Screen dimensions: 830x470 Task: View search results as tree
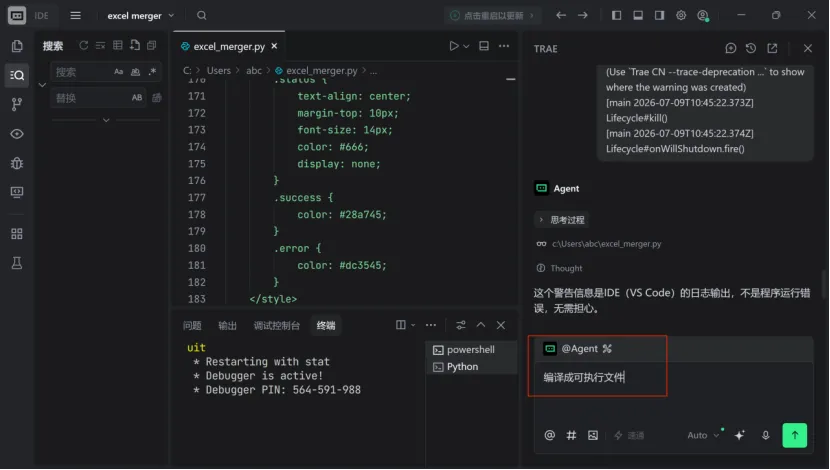(118, 46)
